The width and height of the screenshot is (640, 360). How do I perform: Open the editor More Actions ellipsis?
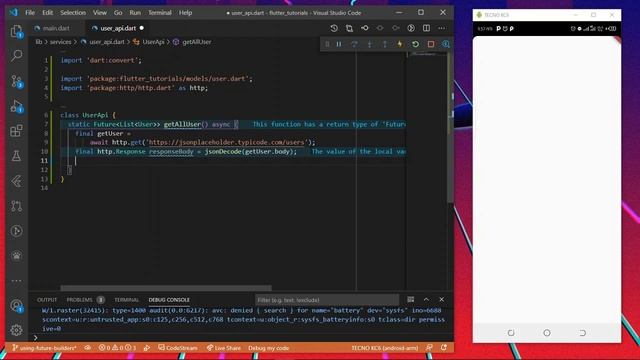[442, 28]
